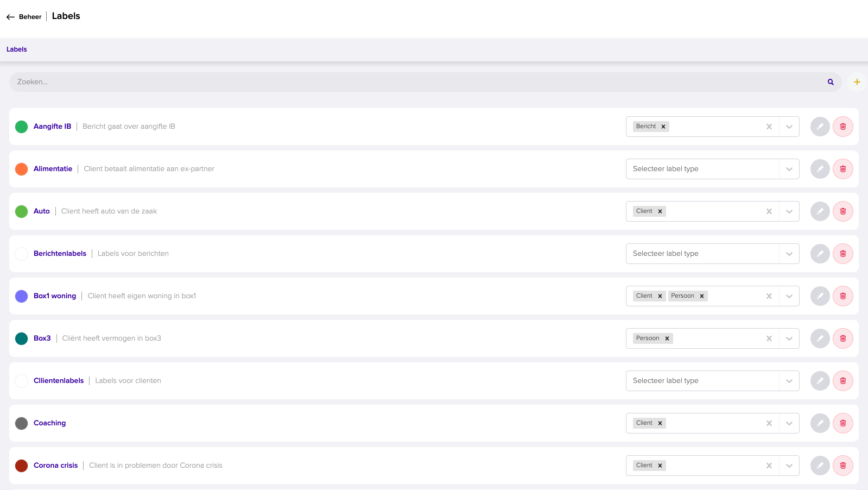868x490 pixels.
Task: Clear all label types for Corona crisis
Action: 769,466
